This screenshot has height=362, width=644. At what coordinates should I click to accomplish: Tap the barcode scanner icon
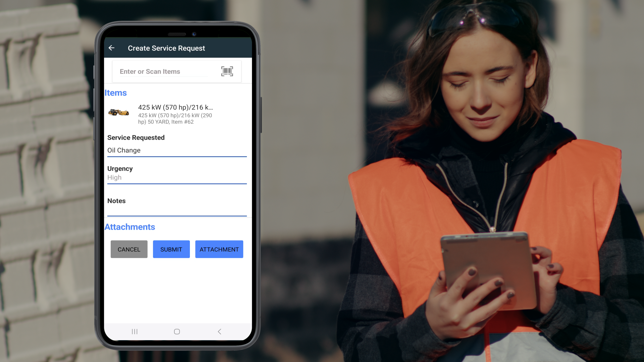coord(227,71)
